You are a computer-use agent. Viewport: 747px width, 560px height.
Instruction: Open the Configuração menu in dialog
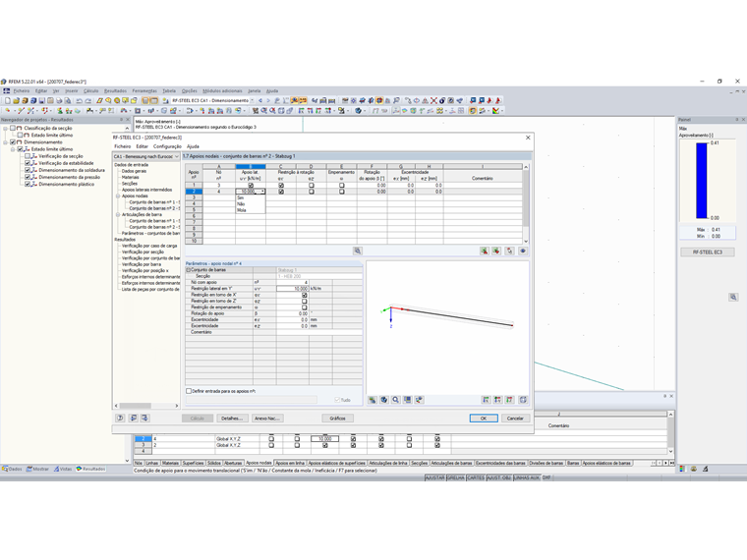point(167,146)
